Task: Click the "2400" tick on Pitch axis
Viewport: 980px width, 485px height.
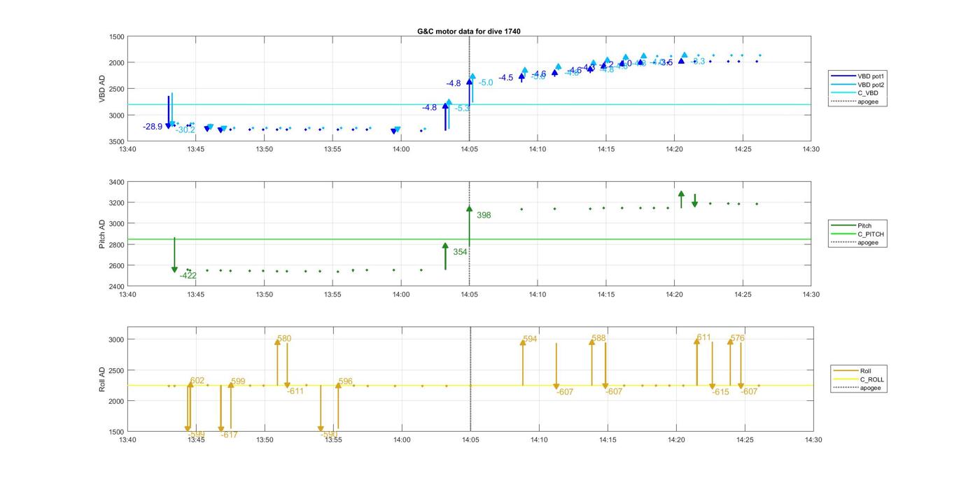Action: (x=117, y=287)
